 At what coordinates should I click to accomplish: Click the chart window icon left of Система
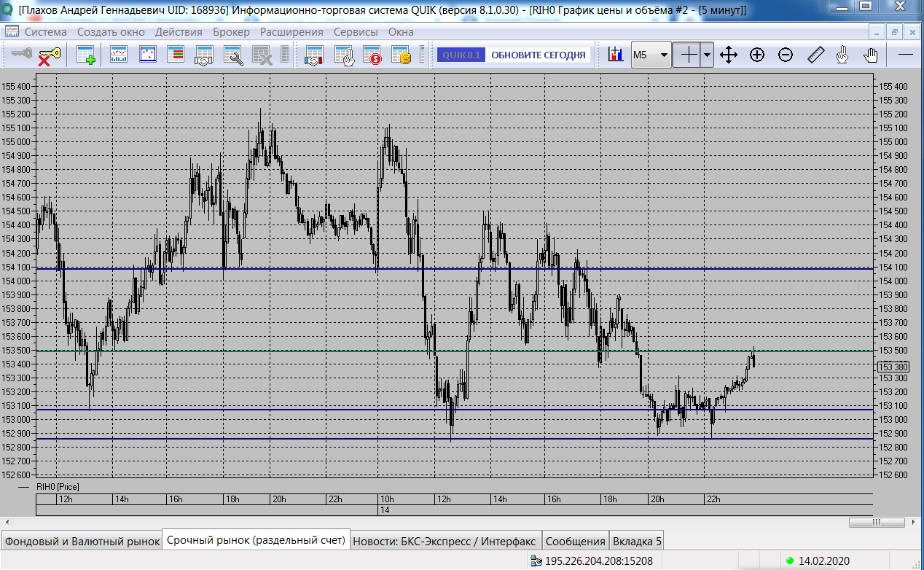[x=12, y=31]
